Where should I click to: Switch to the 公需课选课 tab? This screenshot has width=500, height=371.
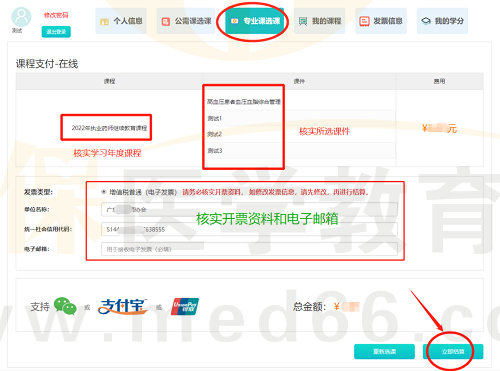[x=186, y=21]
